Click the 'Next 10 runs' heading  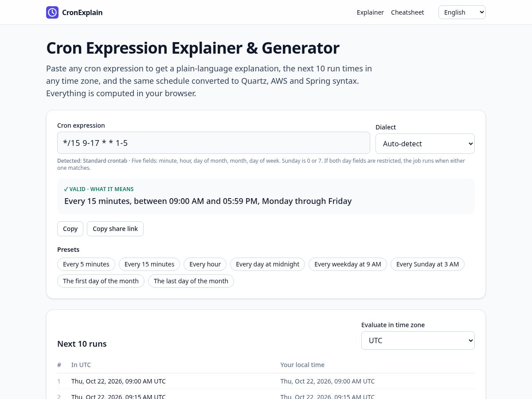point(82,344)
